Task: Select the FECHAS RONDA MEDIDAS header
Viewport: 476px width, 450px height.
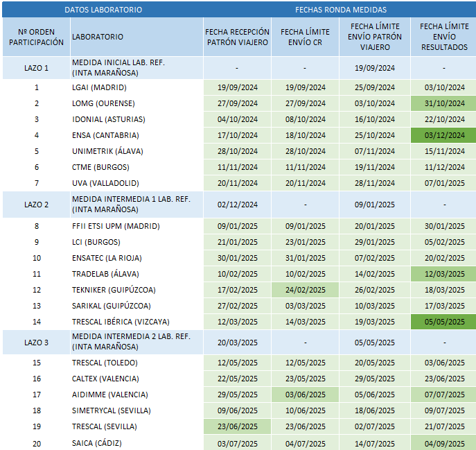Action: pyautogui.click(x=340, y=10)
